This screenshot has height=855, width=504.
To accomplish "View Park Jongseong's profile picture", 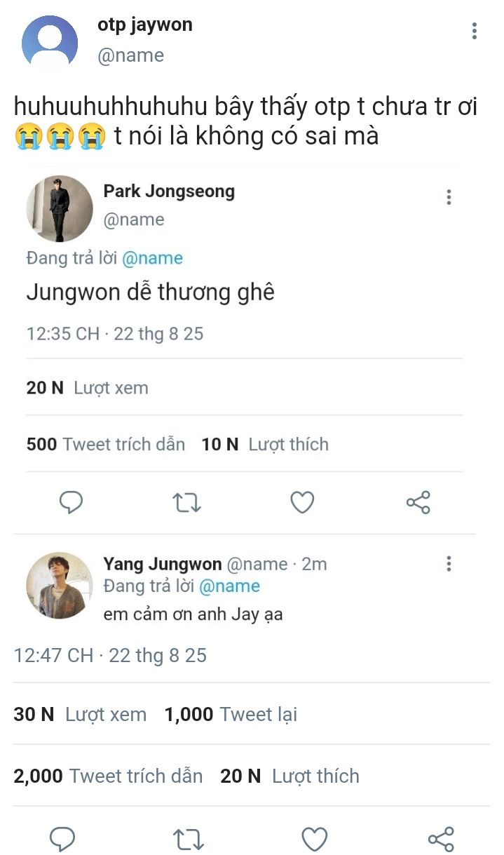I will pyautogui.click(x=60, y=208).
